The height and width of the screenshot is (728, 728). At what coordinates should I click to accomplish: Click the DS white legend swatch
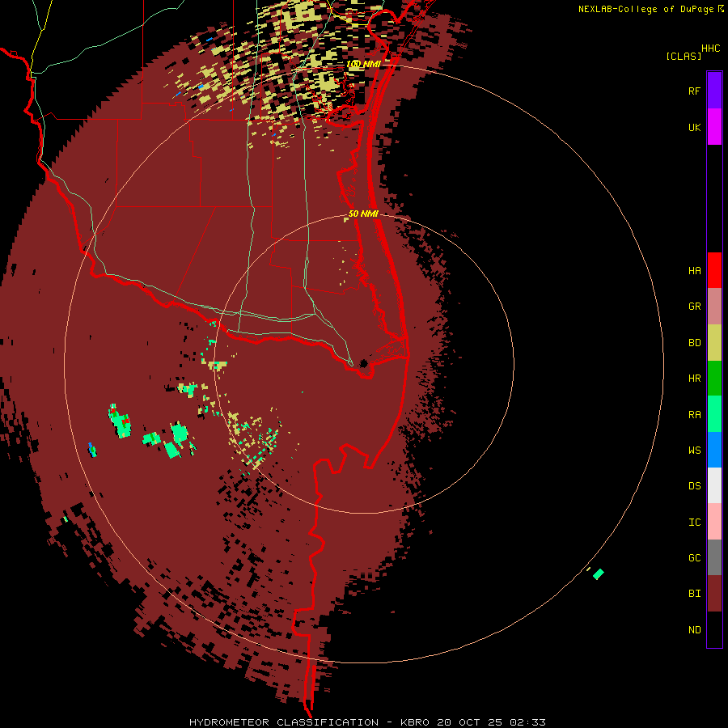714,485
